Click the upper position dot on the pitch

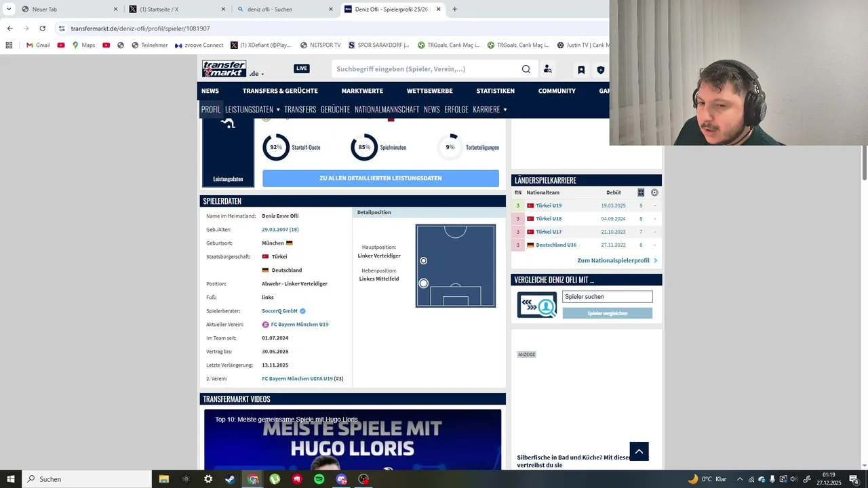pyautogui.click(x=423, y=261)
